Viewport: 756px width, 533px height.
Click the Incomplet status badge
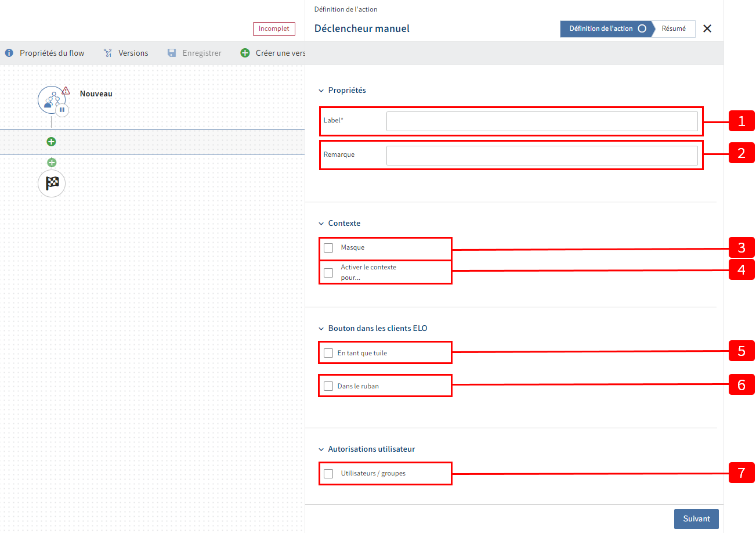pos(274,29)
